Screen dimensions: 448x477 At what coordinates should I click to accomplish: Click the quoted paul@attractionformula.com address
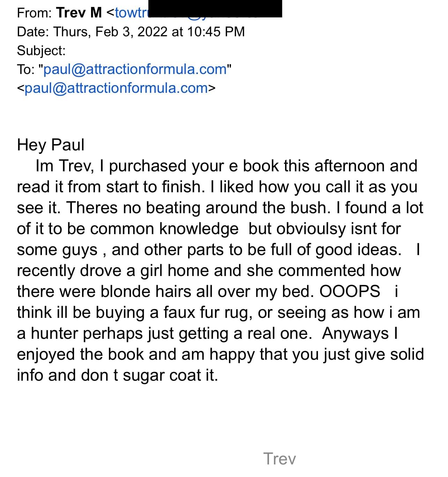click(135, 69)
